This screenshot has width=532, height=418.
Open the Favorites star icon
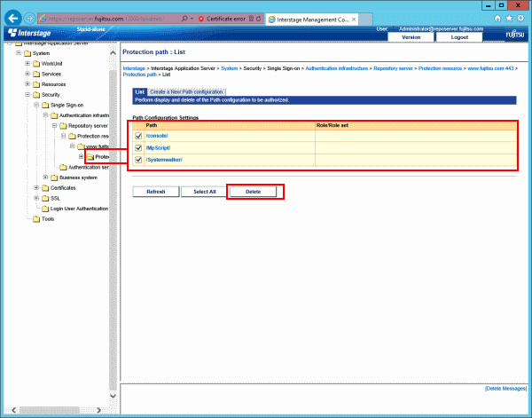point(509,19)
